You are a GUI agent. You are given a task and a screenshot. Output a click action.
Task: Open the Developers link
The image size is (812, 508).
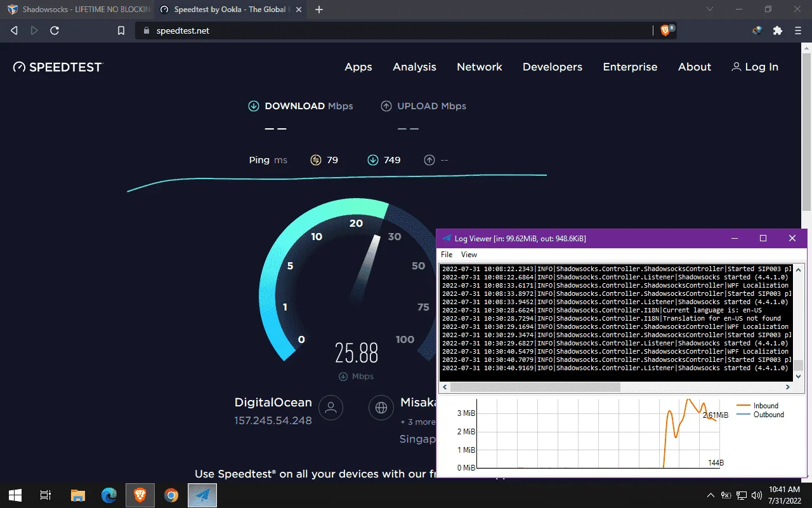pyautogui.click(x=553, y=67)
